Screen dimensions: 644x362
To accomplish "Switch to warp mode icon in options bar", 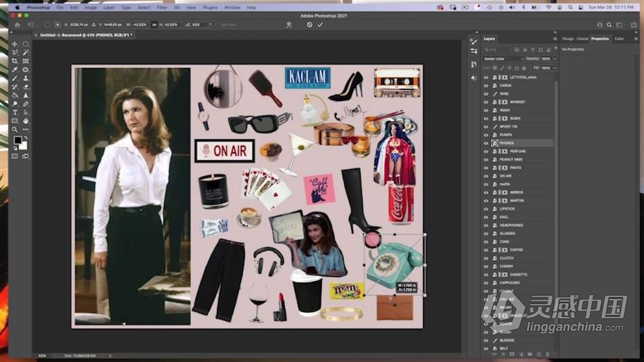I will (x=289, y=25).
